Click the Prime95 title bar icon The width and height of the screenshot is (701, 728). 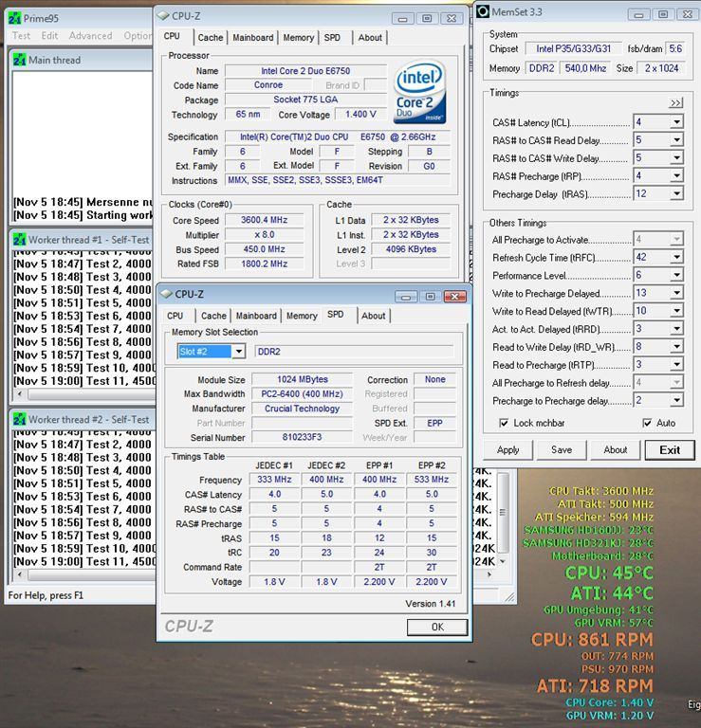coord(14,19)
